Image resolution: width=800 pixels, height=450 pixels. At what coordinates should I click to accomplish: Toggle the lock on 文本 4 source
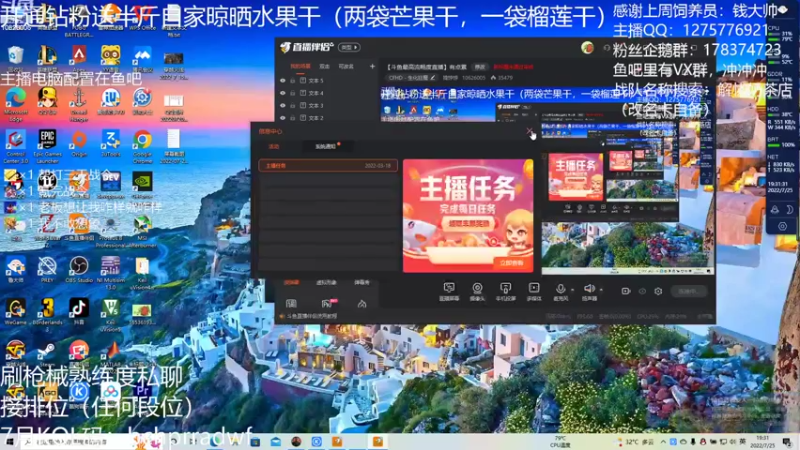click(x=292, y=93)
